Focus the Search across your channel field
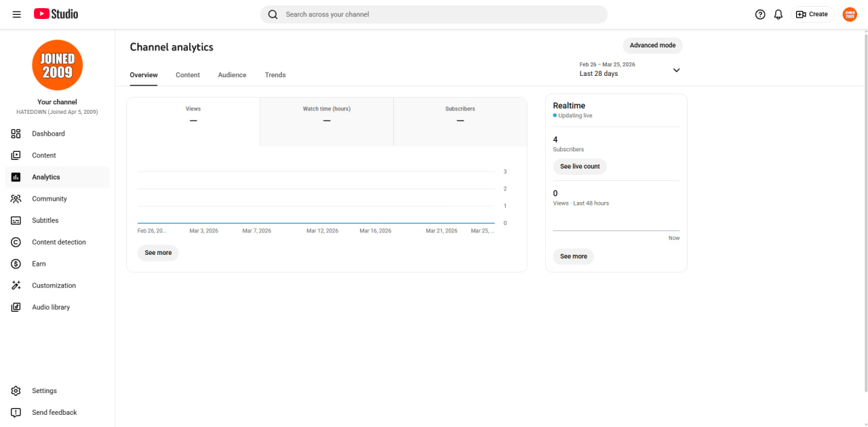Screen dimensions: 868x427 click(434, 14)
